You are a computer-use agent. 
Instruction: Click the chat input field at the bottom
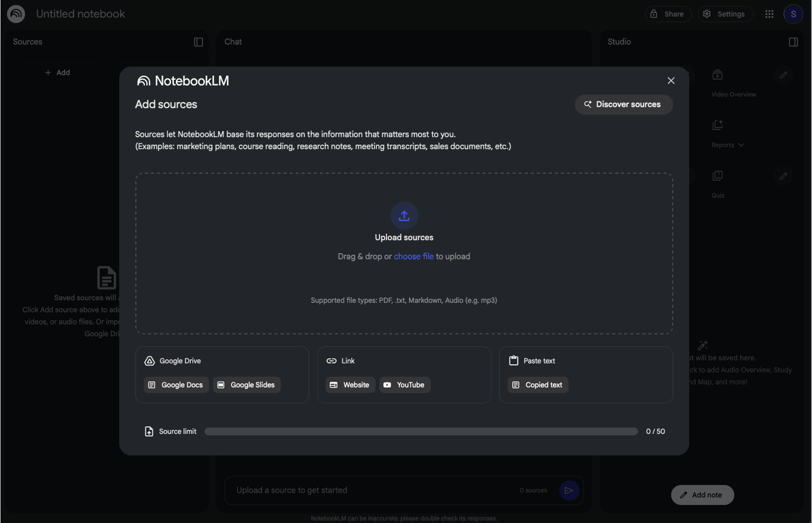coord(345,490)
